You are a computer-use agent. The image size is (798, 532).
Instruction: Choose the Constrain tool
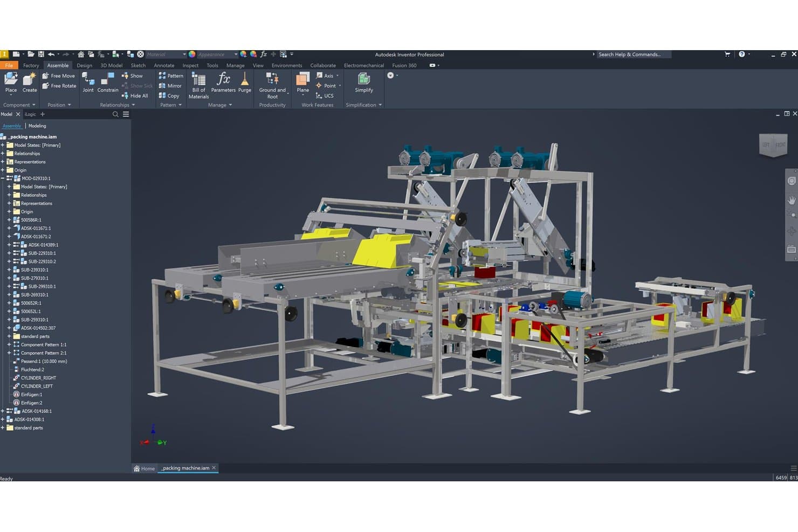pyautogui.click(x=108, y=82)
